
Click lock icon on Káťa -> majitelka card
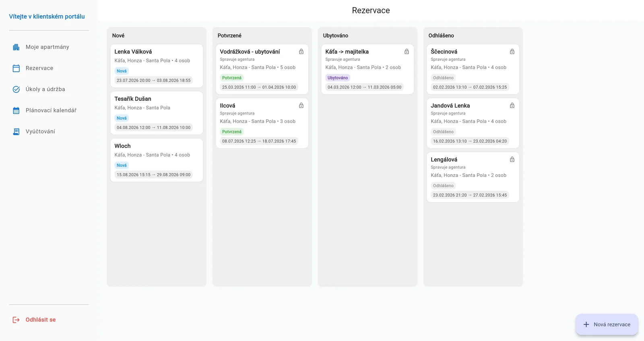tap(407, 52)
